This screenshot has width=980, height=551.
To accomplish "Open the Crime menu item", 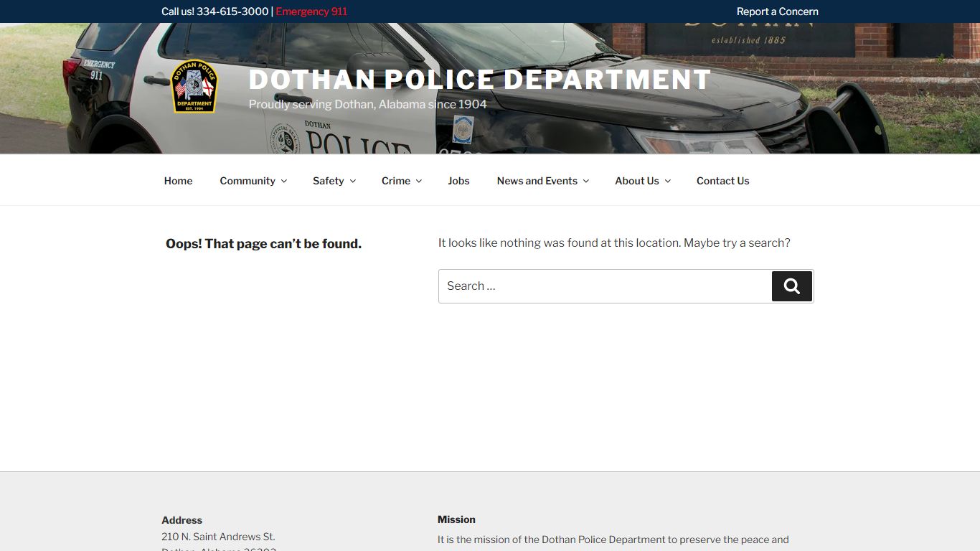I will pos(396,181).
